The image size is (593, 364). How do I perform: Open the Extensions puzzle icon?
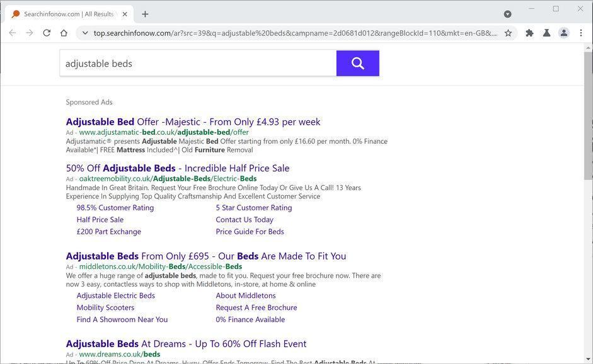(529, 33)
